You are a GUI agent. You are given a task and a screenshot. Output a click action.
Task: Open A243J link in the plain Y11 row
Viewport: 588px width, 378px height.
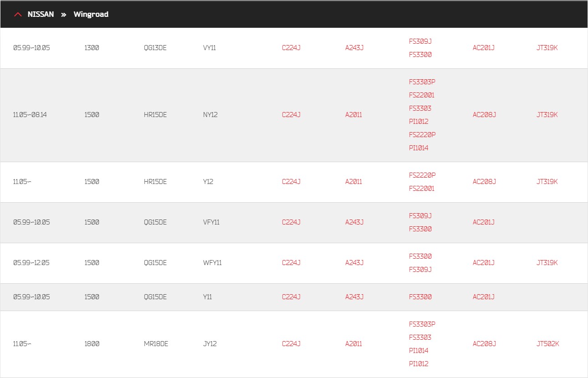pyautogui.click(x=354, y=297)
